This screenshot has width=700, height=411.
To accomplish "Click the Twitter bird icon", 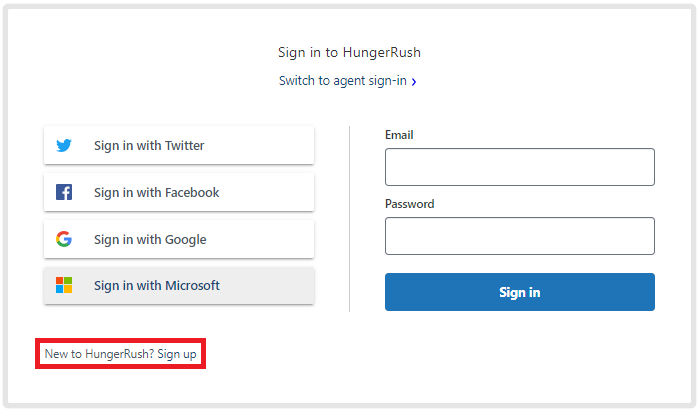I will [x=64, y=146].
